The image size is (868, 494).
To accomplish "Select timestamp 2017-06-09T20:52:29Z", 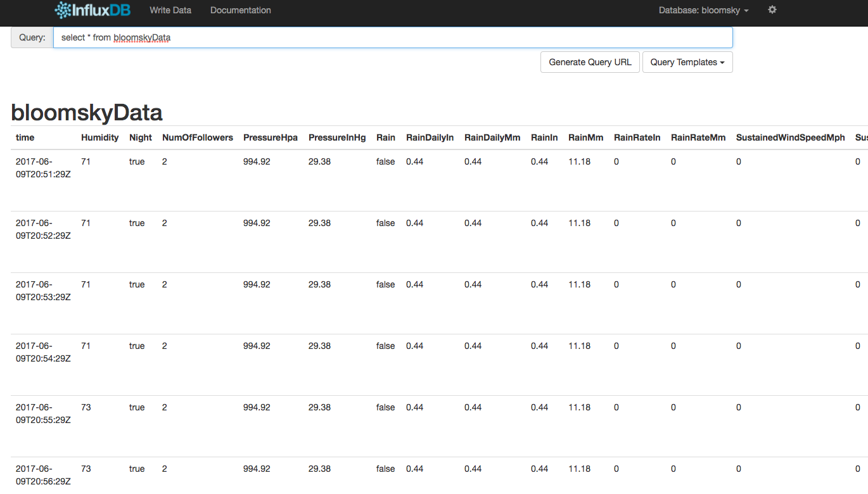I will [43, 229].
